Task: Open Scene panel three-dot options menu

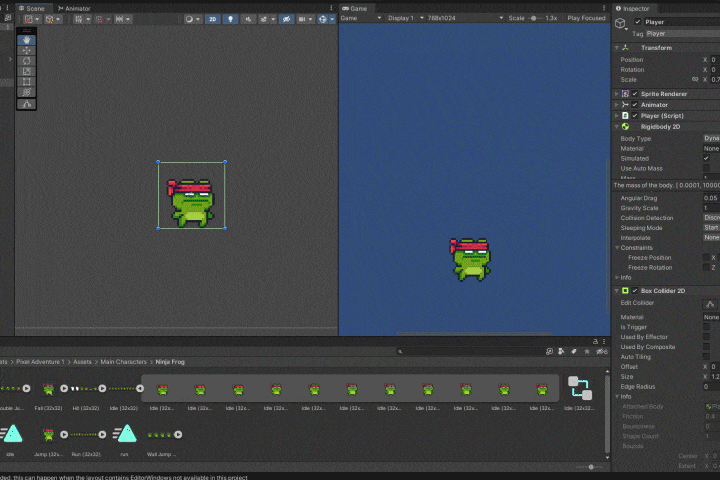Action: tap(331, 8)
